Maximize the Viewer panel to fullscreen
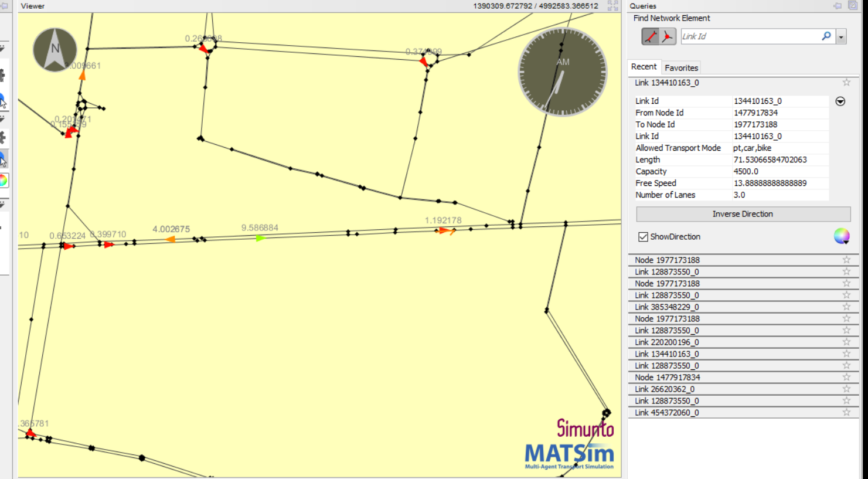 [613, 6]
